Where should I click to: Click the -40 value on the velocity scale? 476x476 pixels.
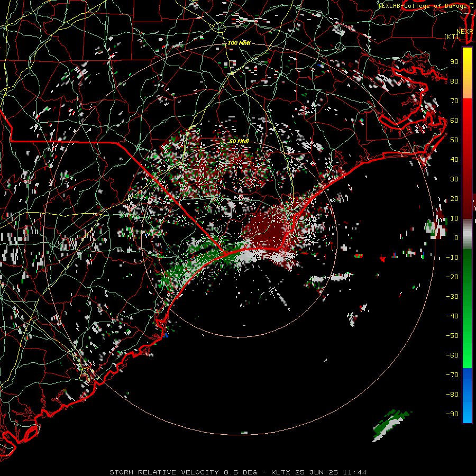click(452, 316)
